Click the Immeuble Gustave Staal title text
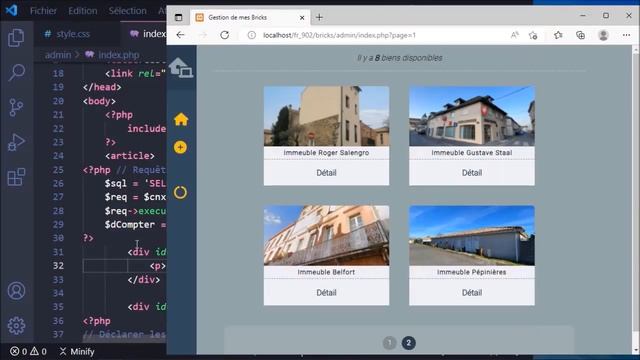640x360 pixels. (472, 152)
